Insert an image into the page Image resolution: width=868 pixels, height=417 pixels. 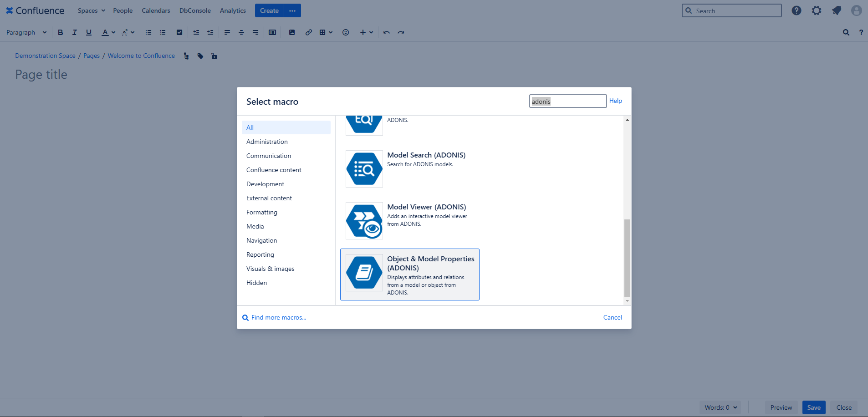pyautogui.click(x=292, y=32)
